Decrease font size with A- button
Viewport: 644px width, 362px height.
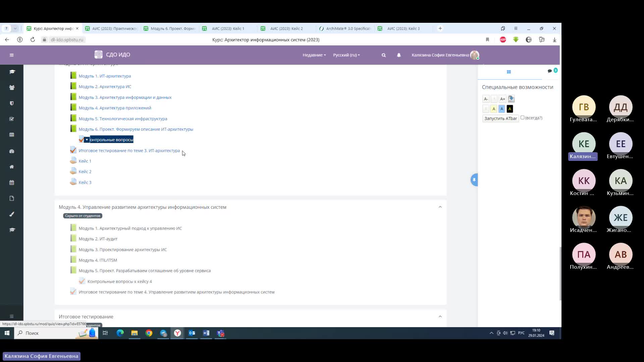(486, 99)
